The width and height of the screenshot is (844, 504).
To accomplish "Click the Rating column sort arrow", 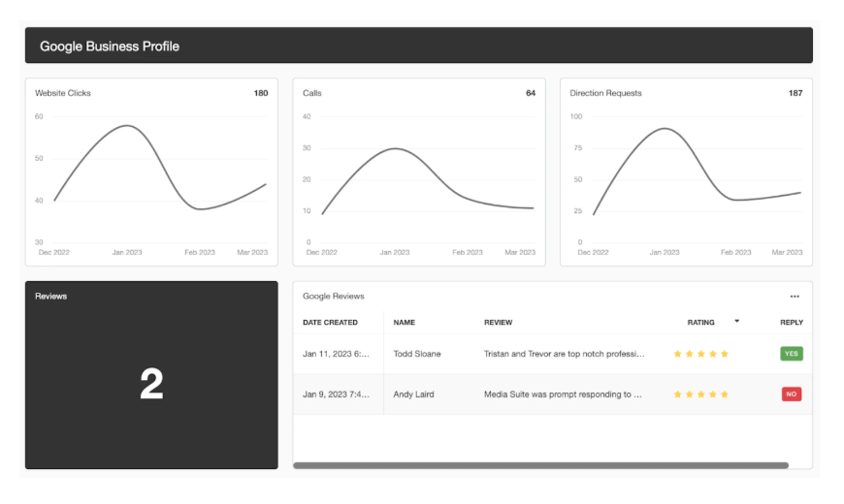I will coord(736,322).
